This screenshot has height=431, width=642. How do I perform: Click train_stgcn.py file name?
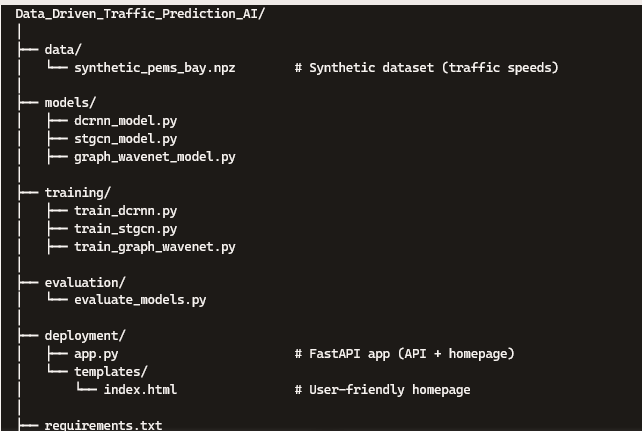pos(125,229)
